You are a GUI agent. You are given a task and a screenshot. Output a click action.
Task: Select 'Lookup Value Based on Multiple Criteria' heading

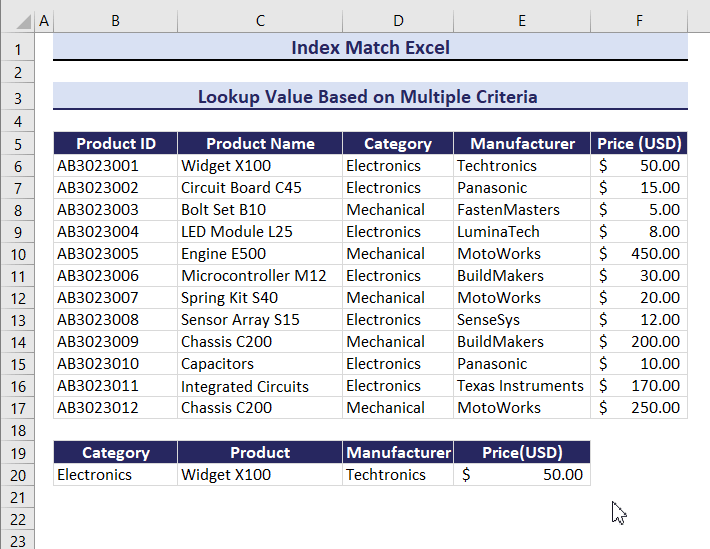tap(370, 97)
